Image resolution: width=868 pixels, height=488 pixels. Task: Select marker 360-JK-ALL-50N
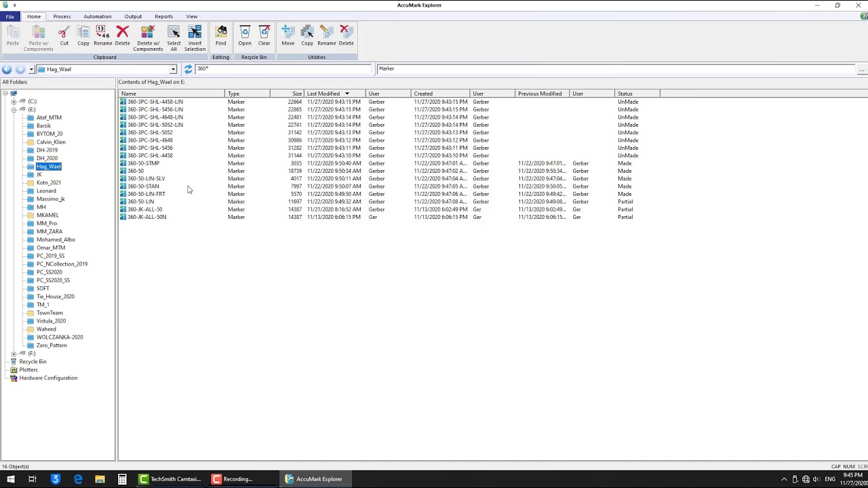(x=146, y=217)
